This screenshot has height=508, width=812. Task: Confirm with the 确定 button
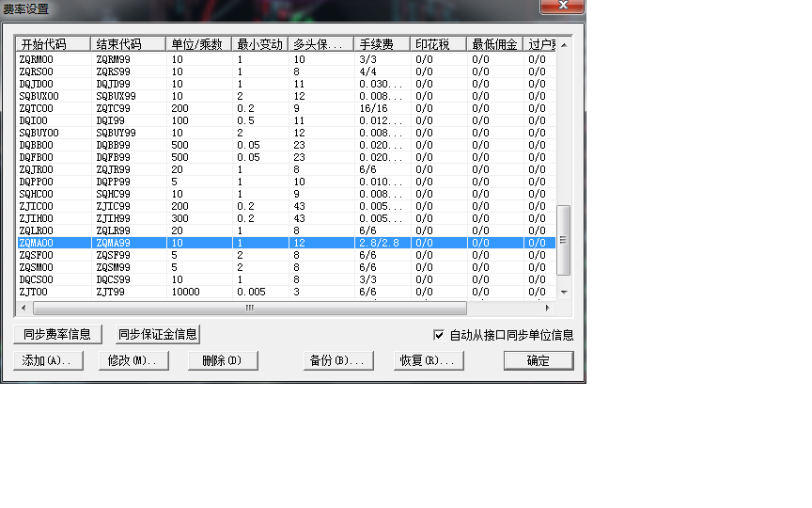click(538, 360)
